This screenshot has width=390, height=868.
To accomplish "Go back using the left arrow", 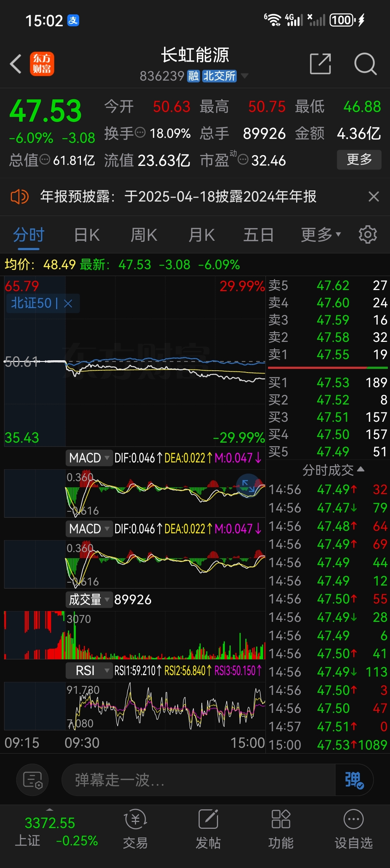I will click(16, 64).
